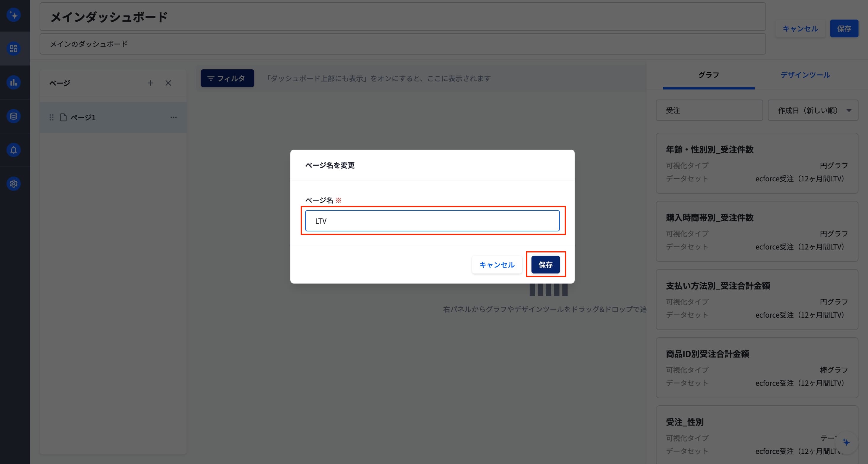Click the ページ名 input field containing LTV

point(432,221)
